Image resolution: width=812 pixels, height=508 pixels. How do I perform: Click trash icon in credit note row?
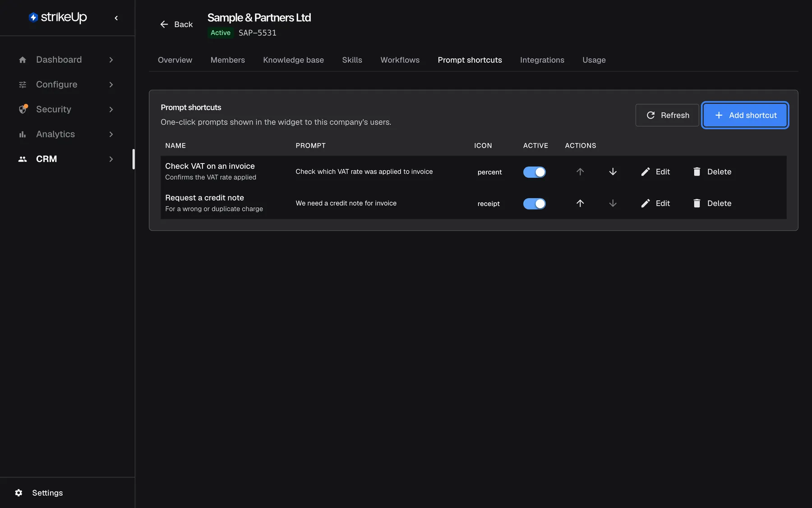(697, 203)
